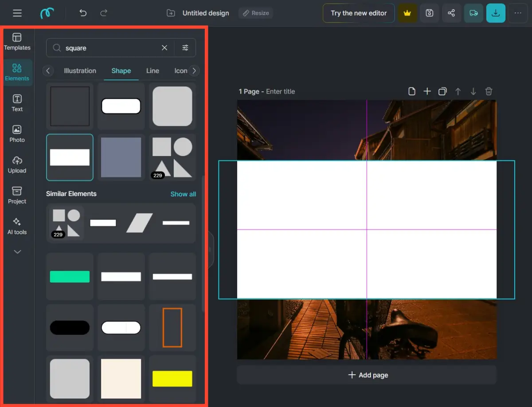Screen dimensions: 532x407
Task: Clear the 'square' search text
Action: coord(164,48)
